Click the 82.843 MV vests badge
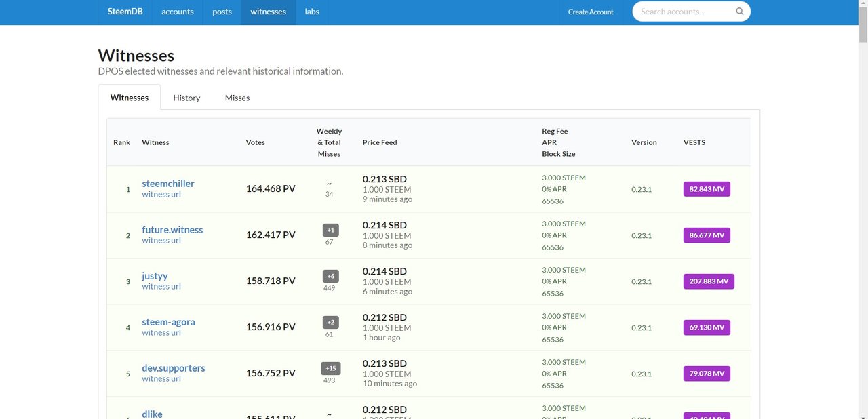 706,189
